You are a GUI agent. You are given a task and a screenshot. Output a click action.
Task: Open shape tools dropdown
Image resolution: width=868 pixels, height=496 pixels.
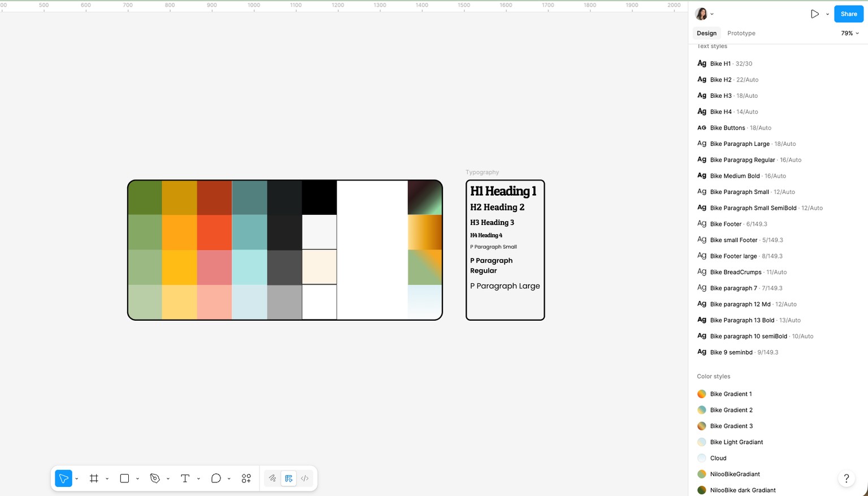point(138,479)
